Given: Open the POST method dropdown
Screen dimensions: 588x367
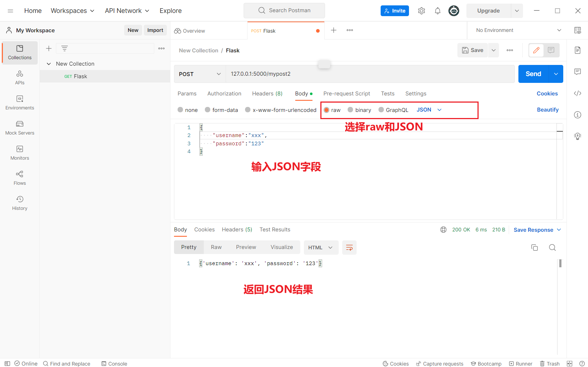Looking at the screenshot, I should click(x=200, y=74).
